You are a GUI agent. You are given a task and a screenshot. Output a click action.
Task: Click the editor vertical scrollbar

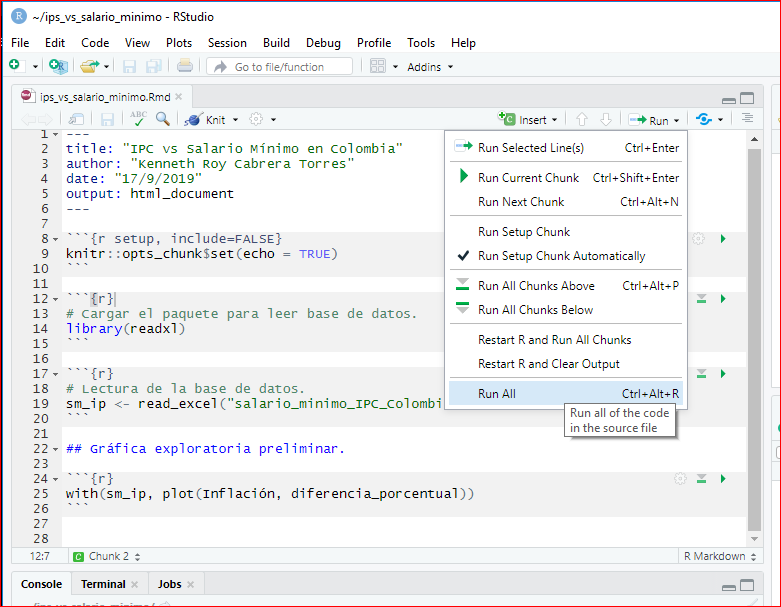point(754,339)
